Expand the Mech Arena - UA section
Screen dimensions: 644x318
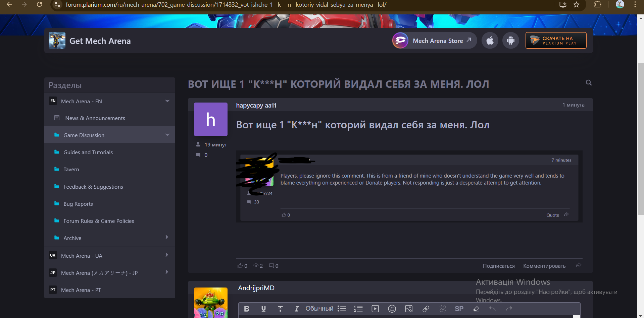pos(167,255)
